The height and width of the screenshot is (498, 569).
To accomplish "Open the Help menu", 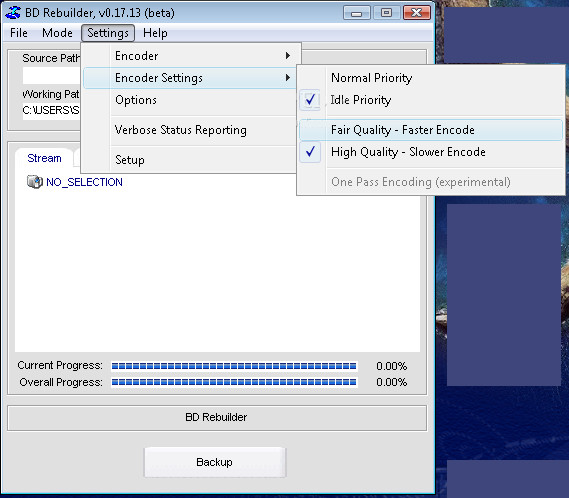I will coord(155,33).
